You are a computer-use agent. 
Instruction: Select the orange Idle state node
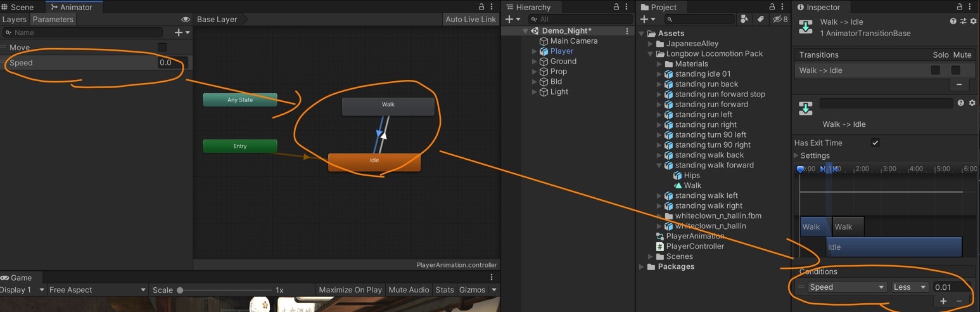coord(374,162)
